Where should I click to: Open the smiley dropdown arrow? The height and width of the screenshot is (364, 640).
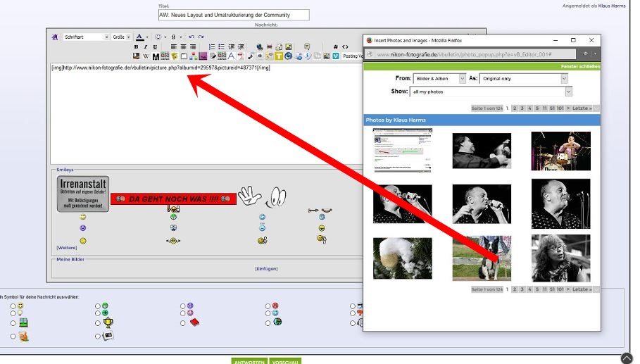[165, 37]
